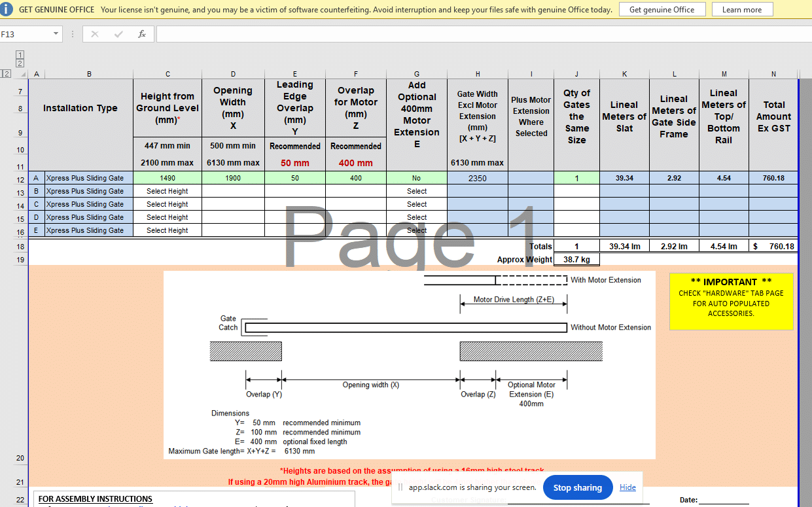Click the totals cell 2.92 lm
This screenshot has width=812, height=507.
[x=674, y=247]
